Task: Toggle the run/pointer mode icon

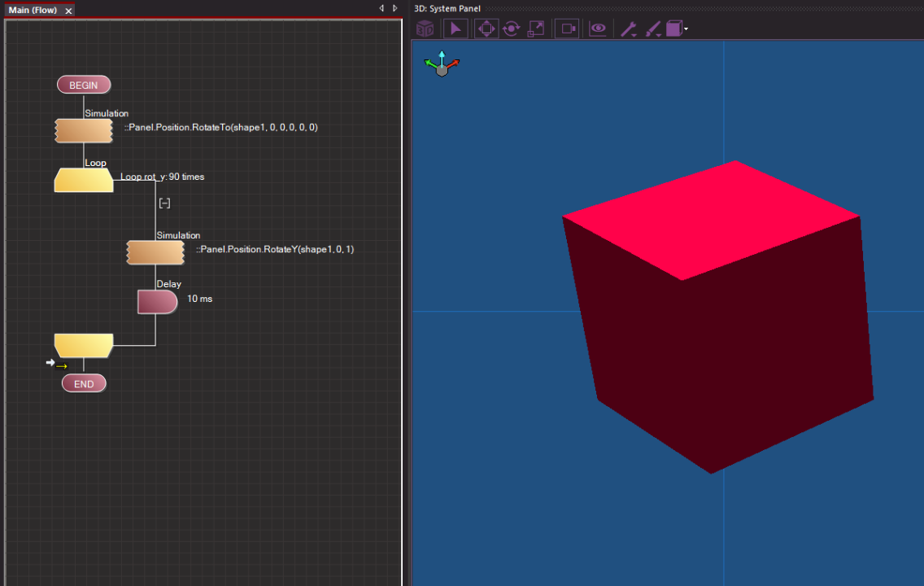Action: pos(456,28)
